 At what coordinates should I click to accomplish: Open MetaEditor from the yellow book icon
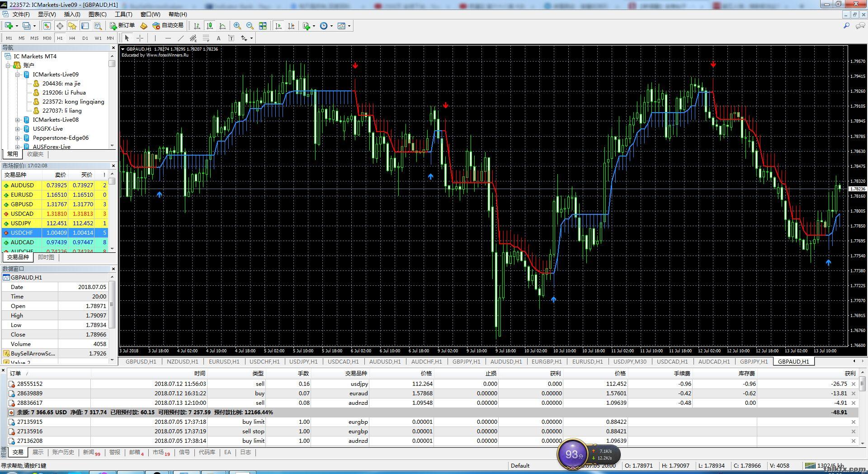(x=144, y=26)
